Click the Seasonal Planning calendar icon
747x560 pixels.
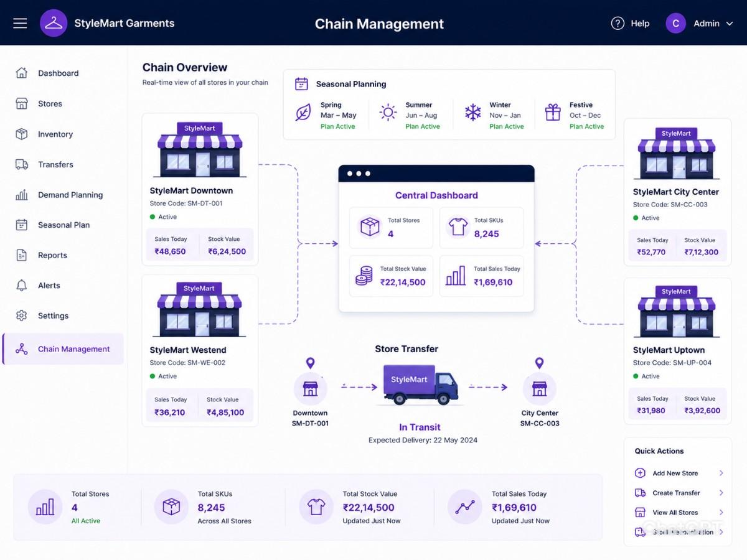[x=301, y=84]
